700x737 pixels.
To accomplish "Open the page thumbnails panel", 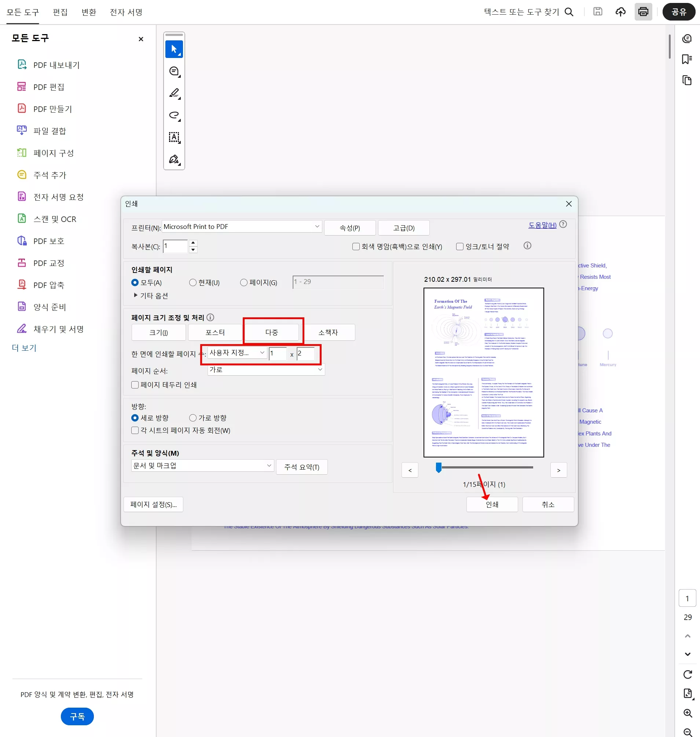I will [x=687, y=80].
